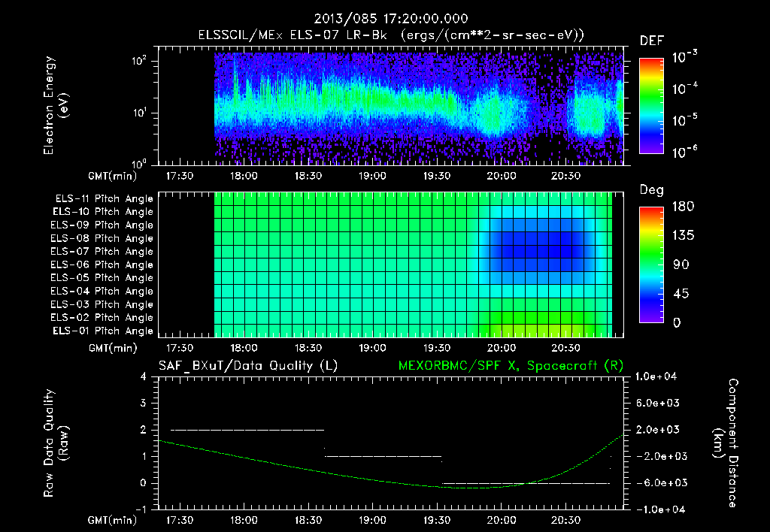This screenshot has width=770, height=532.
Task: Click the '-1' tick on data quality axis
Action: [141, 509]
